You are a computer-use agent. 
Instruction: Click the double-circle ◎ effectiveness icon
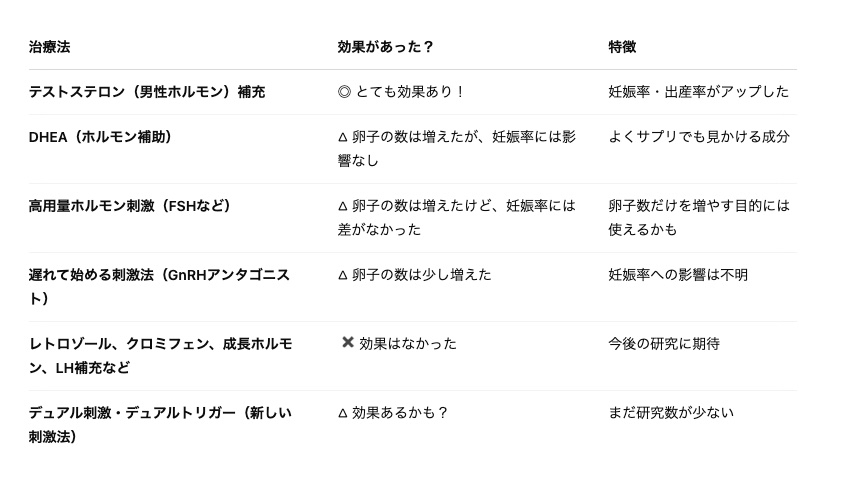click(x=344, y=92)
